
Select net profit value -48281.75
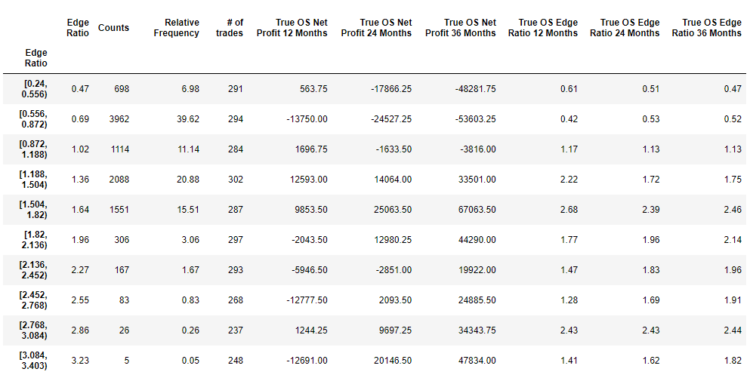pos(475,89)
